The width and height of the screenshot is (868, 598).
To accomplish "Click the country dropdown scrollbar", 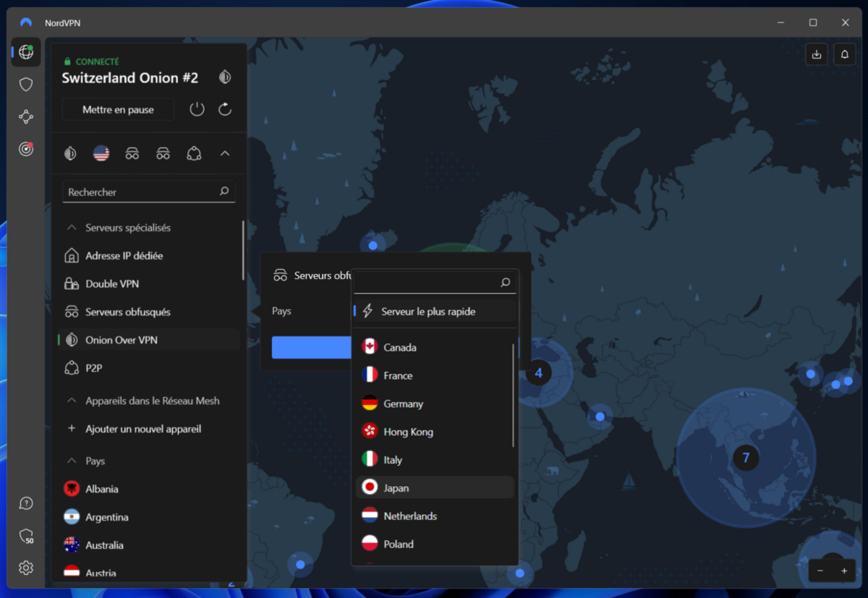I will (514, 395).
